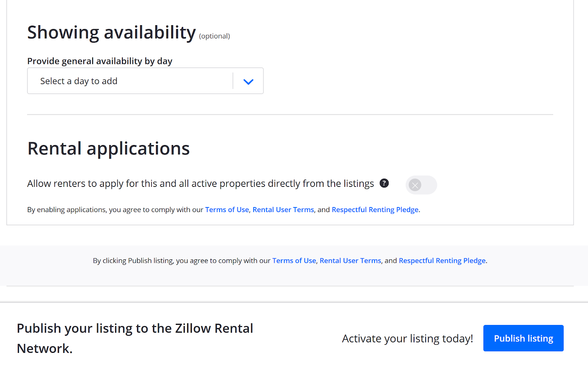Image resolution: width=588 pixels, height=373 pixels.
Task: Click the "Provide general availability by day" label
Action: [x=100, y=61]
